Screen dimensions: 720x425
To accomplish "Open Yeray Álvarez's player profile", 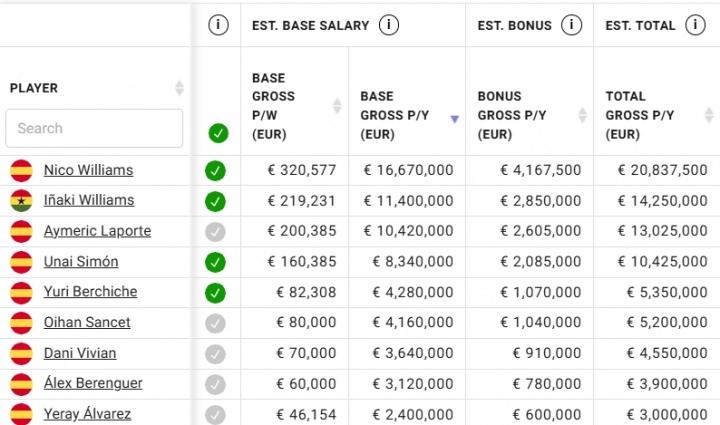I will [87, 414].
